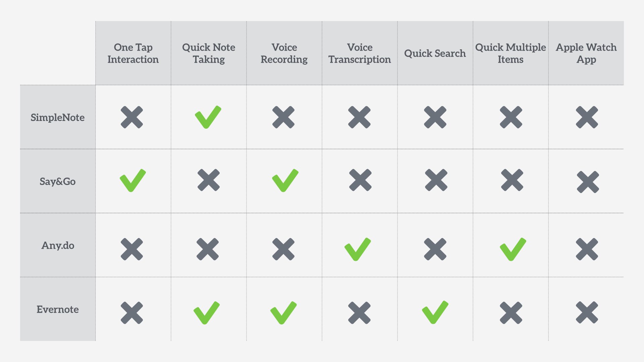Click SimpleNote's Voice Recording X mark
Viewport: 644px width, 362px height.
click(x=283, y=117)
